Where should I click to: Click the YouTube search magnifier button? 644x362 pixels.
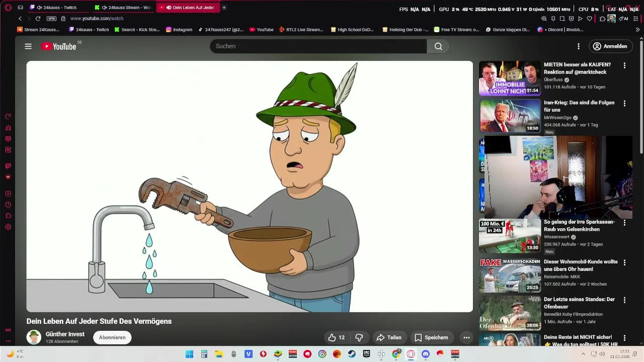tap(438, 46)
